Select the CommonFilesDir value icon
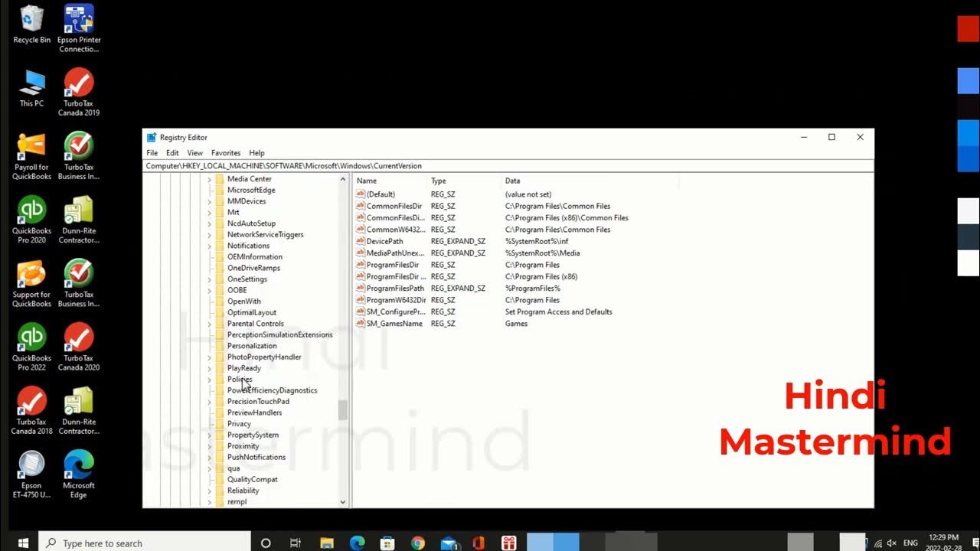 coord(361,206)
